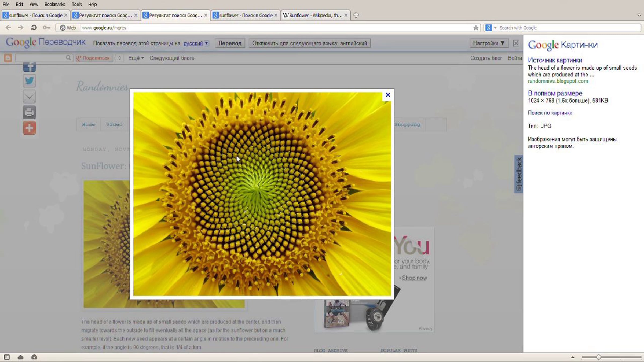This screenshot has height=362, width=644.
Task: Click the Поиск по картинке link
Action: coord(550,113)
